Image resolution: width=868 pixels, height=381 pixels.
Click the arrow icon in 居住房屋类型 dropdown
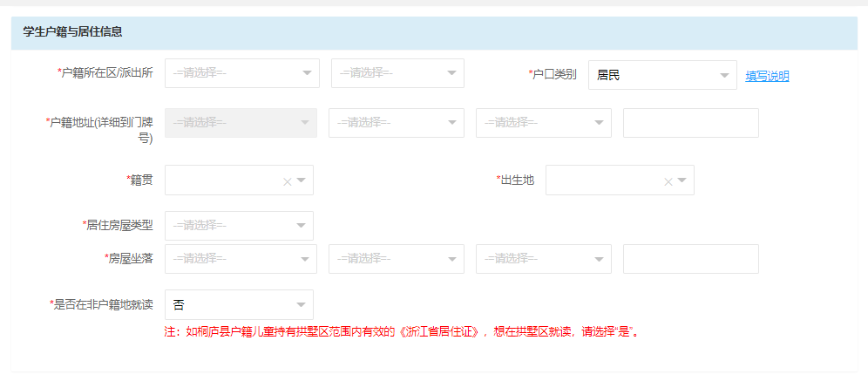point(302,226)
